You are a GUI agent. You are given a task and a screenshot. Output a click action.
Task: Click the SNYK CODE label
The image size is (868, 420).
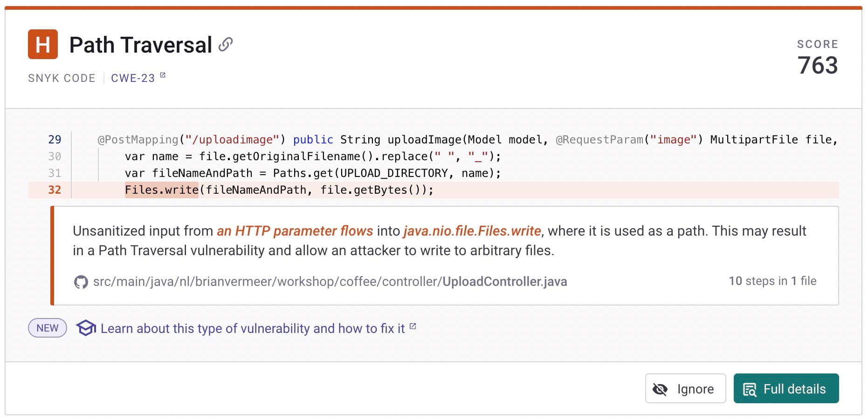pyautogui.click(x=62, y=78)
